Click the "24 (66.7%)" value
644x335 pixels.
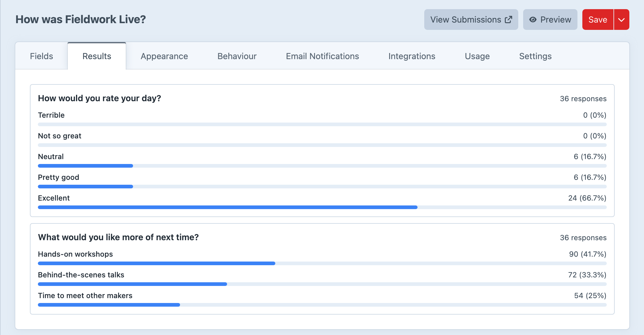click(x=587, y=198)
